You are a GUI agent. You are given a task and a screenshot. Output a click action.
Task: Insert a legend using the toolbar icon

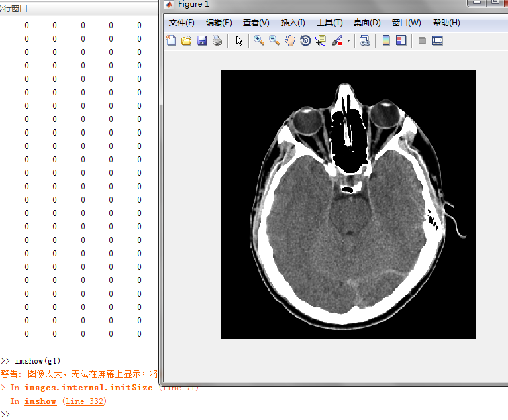click(401, 40)
